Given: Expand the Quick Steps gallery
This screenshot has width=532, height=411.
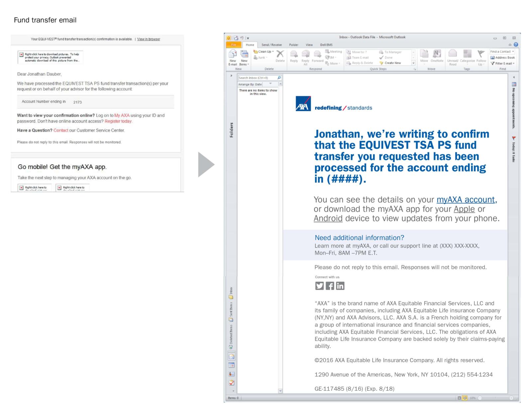Looking at the screenshot, I should pos(413,63).
